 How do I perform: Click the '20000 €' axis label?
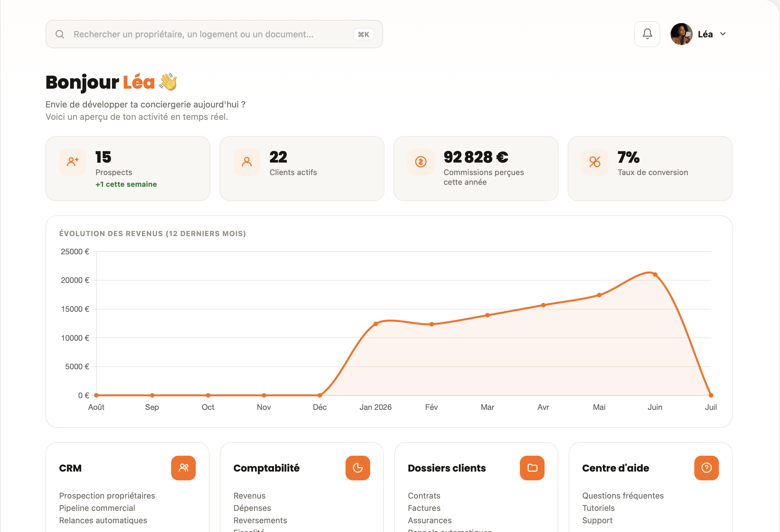[x=75, y=280]
